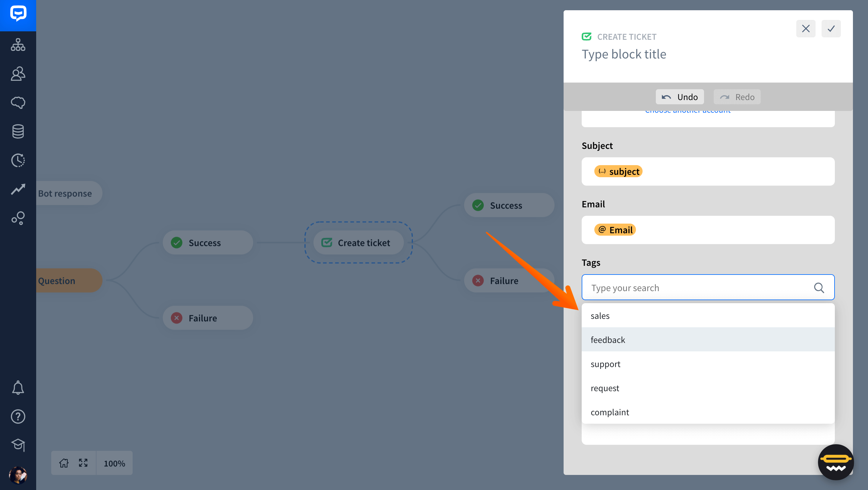Screen dimensions: 868x490
Task: Click the home view icon in zoom bar
Action: [x=64, y=463]
